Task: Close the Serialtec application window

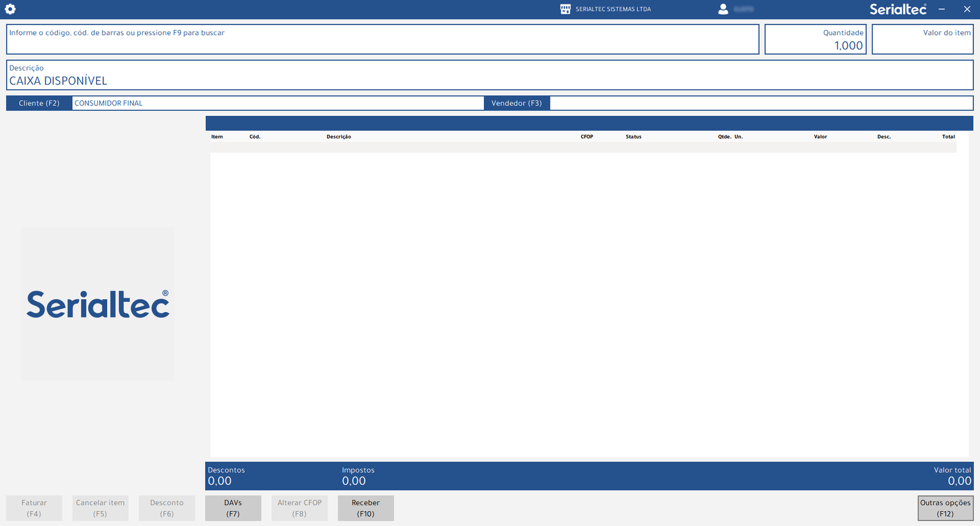Action: click(967, 9)
